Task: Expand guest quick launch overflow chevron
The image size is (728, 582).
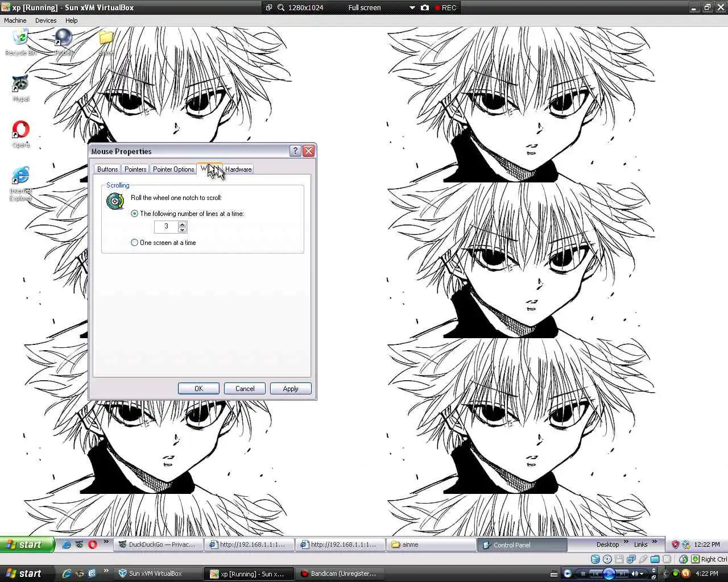Action: click(x=105, y=542)
